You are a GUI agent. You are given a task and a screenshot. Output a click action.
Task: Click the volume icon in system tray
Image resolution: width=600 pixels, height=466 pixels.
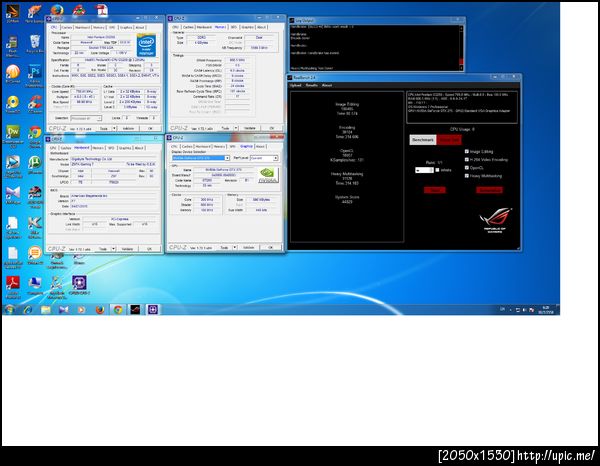[525, 310]
